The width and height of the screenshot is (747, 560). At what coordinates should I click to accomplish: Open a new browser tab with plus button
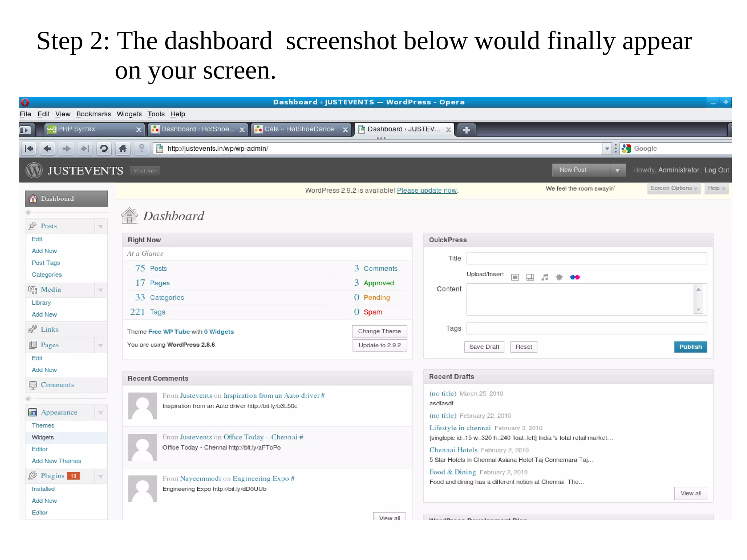(466, 130)
